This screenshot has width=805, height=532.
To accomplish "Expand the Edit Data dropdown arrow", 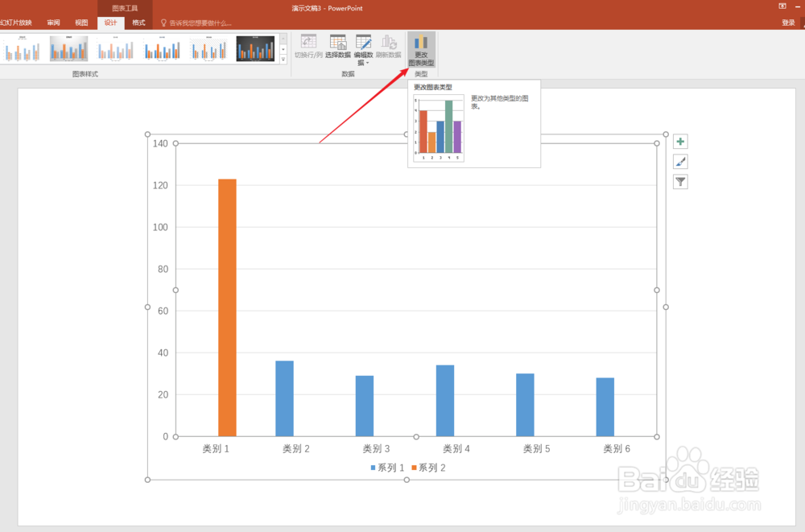I will click(368, 63).
